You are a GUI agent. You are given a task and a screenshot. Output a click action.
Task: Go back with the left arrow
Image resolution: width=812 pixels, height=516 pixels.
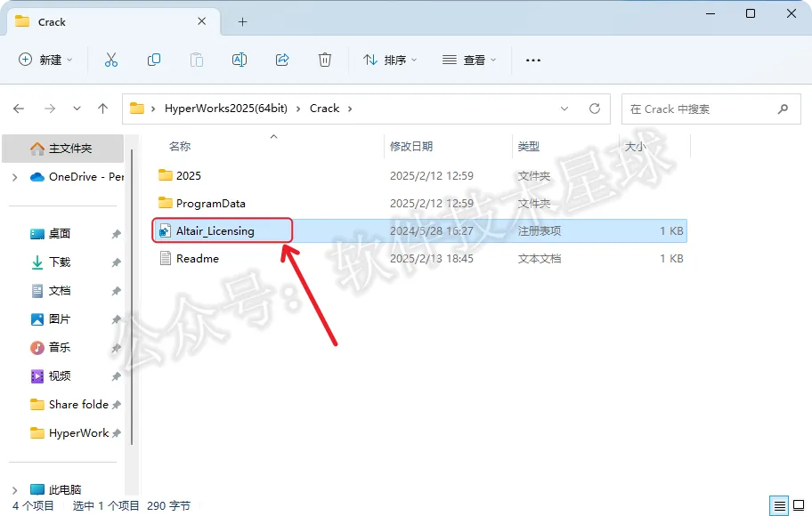click(x=19, y=109)
